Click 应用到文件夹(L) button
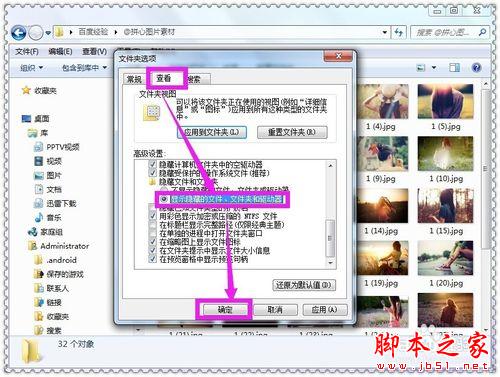 point(212,132)
